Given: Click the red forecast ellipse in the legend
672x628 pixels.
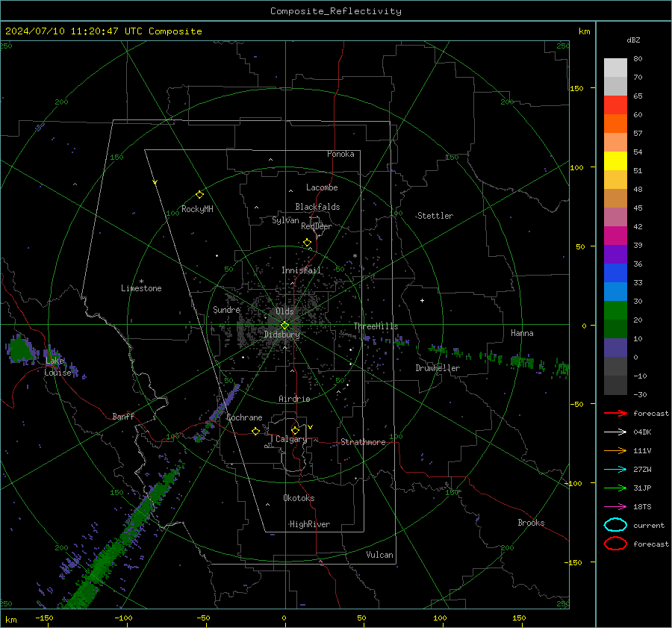Looking at the screenshot, I should tap(615, 544).
